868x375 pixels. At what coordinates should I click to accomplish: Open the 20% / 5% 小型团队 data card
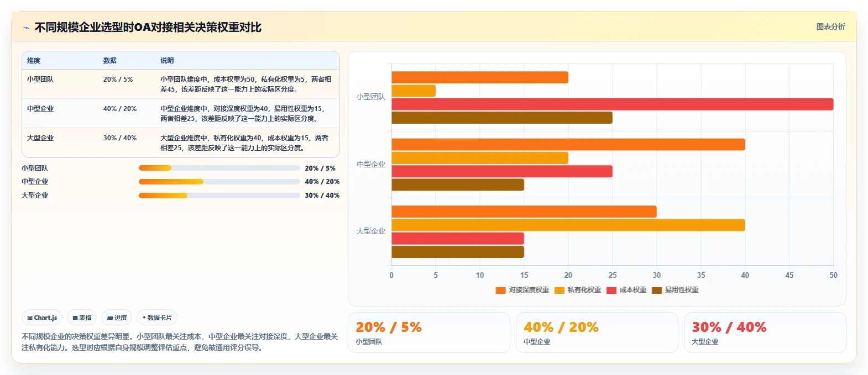point(429,332)
